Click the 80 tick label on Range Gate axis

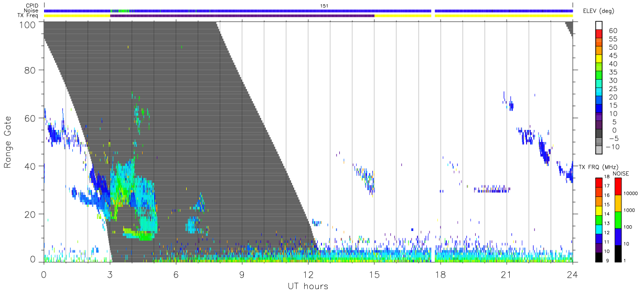[x=30, y=70]
